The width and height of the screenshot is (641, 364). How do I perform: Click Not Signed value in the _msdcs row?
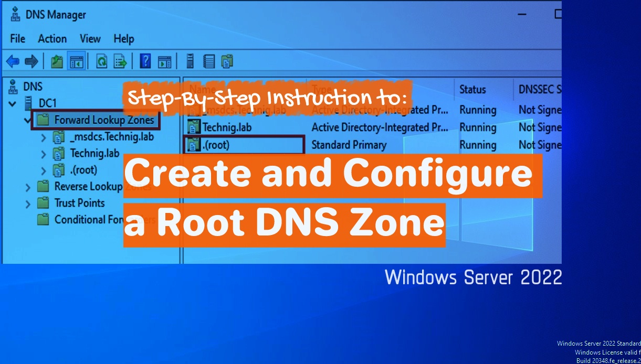[x=540, y=110]
